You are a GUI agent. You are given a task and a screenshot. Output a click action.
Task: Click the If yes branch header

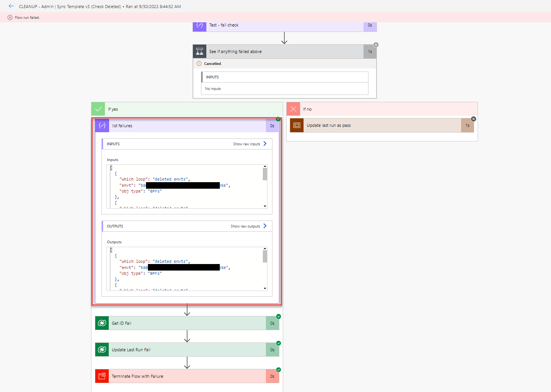coord(187,109)
